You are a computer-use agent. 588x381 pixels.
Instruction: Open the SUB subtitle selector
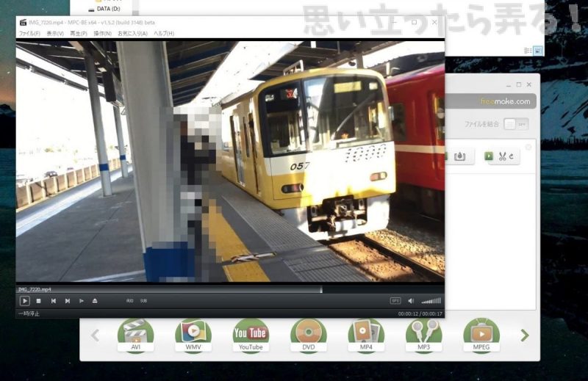143,301
